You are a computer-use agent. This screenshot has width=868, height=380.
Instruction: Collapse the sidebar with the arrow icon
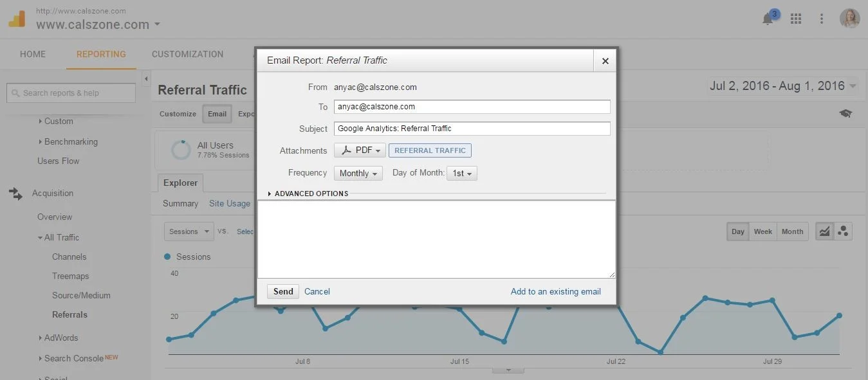pos(146,79)
